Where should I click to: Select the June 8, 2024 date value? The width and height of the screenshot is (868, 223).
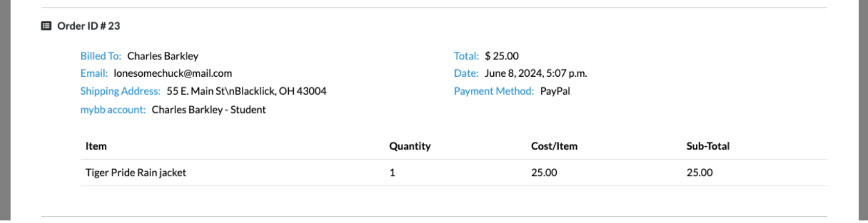pos(536,74)
